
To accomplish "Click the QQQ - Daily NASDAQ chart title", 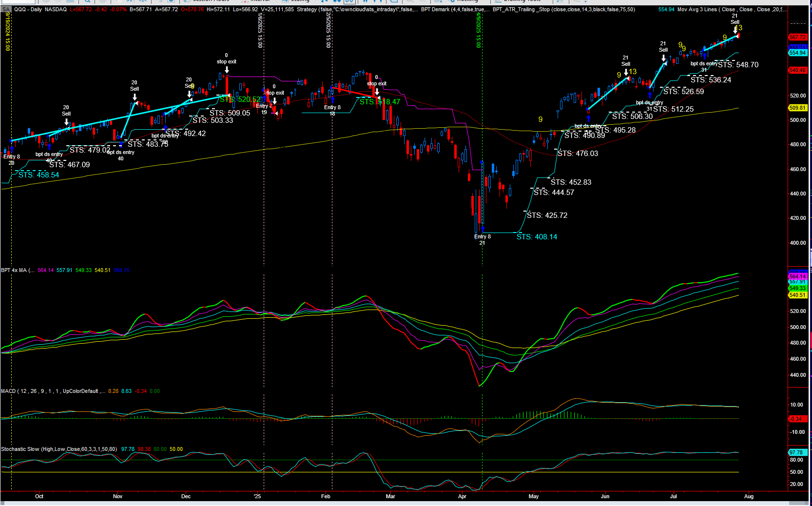I will click(x=40, y=9).
